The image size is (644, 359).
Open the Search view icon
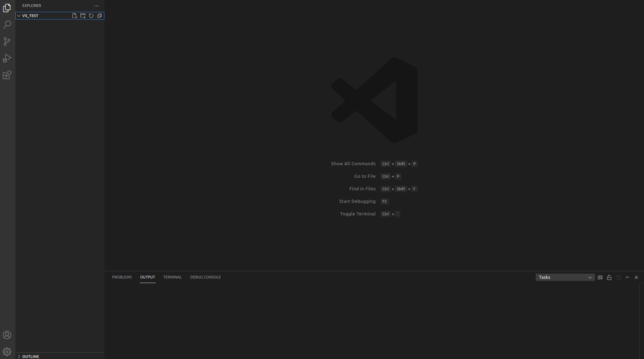[7, 25]
